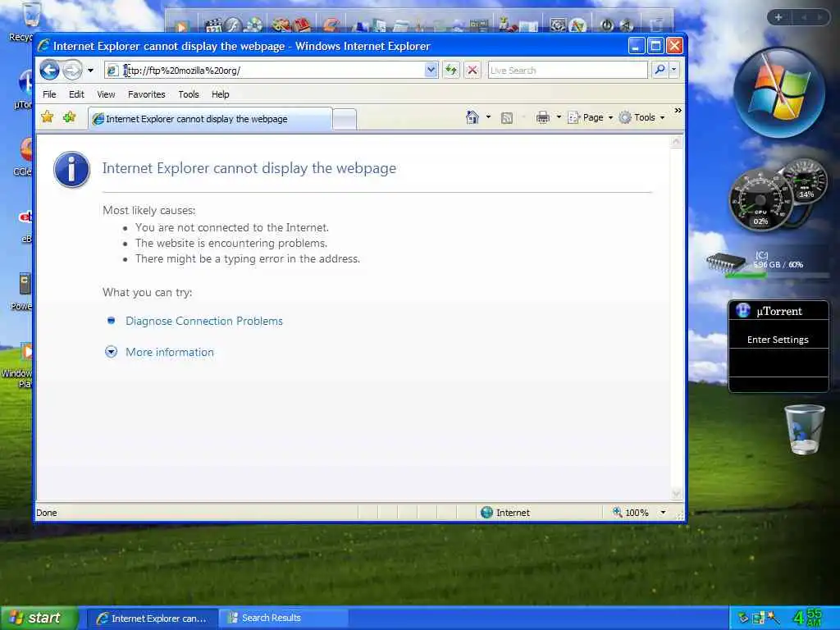The image size is (840, 630).
Task: Click the safely remove hardware tray icon
Action: pos(743,618)
